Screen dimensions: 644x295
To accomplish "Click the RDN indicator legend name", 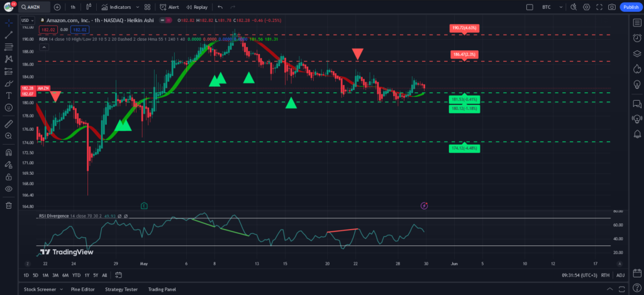I will coord(43,39).
